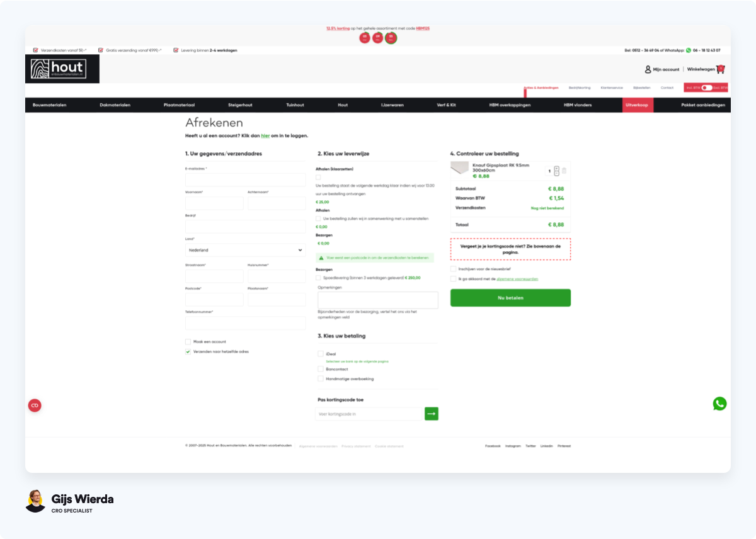The image size is (756, 539).
Task: Select iDeal payment method
Action: coord(321,354)
